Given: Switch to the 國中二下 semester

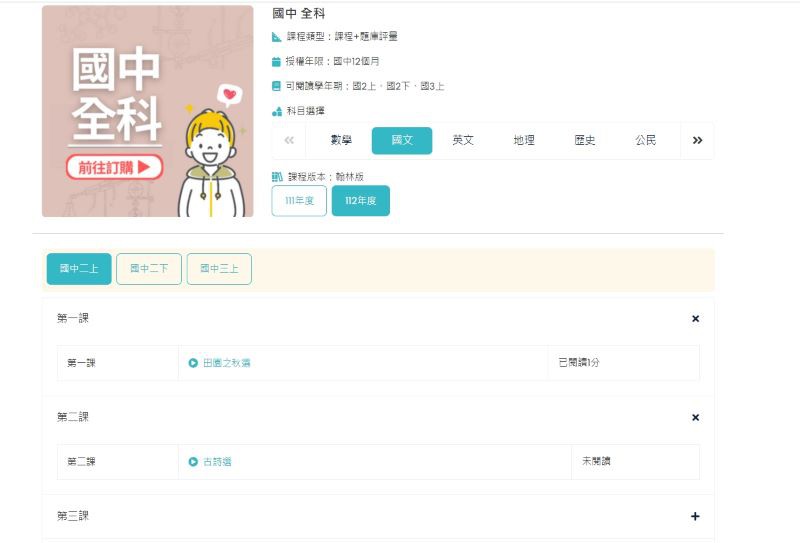Looking at the screenshot, I should [x=149, y=269].
